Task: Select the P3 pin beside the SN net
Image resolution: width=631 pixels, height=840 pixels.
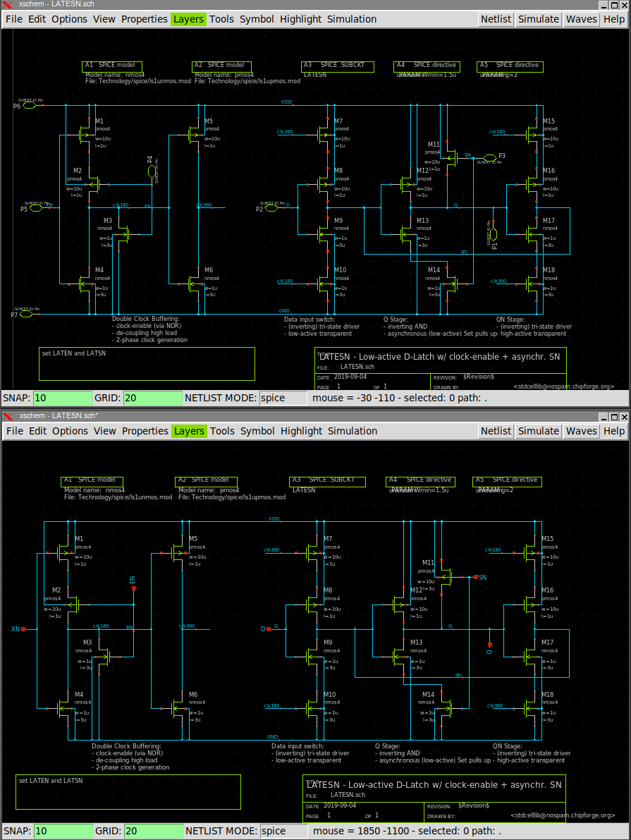Action: 487,157
